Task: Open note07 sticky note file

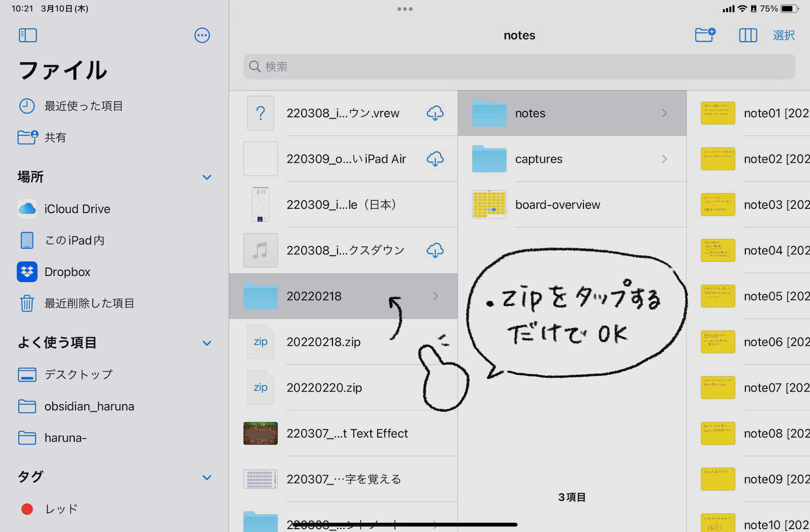Action: (748, 388)
